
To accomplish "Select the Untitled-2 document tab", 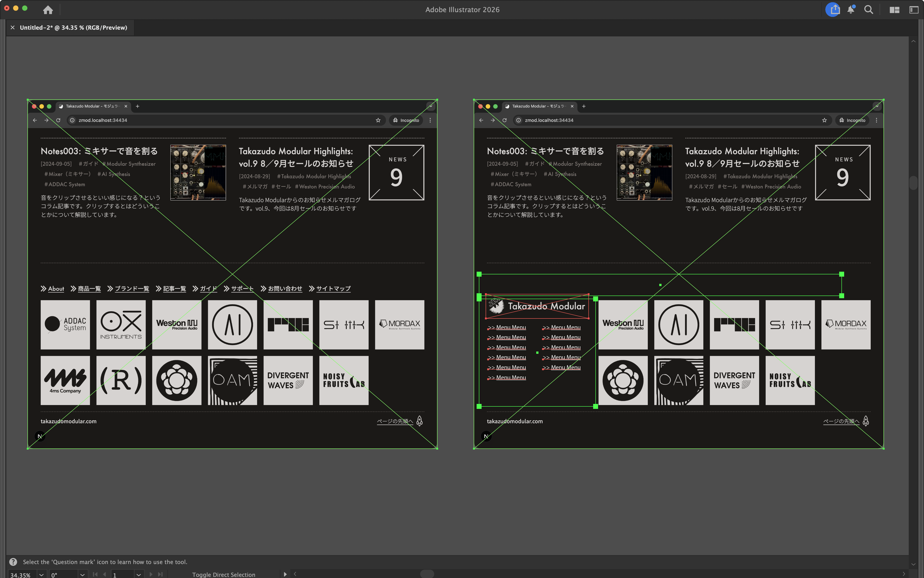I will pyautogui.click(x=73, y=27).
